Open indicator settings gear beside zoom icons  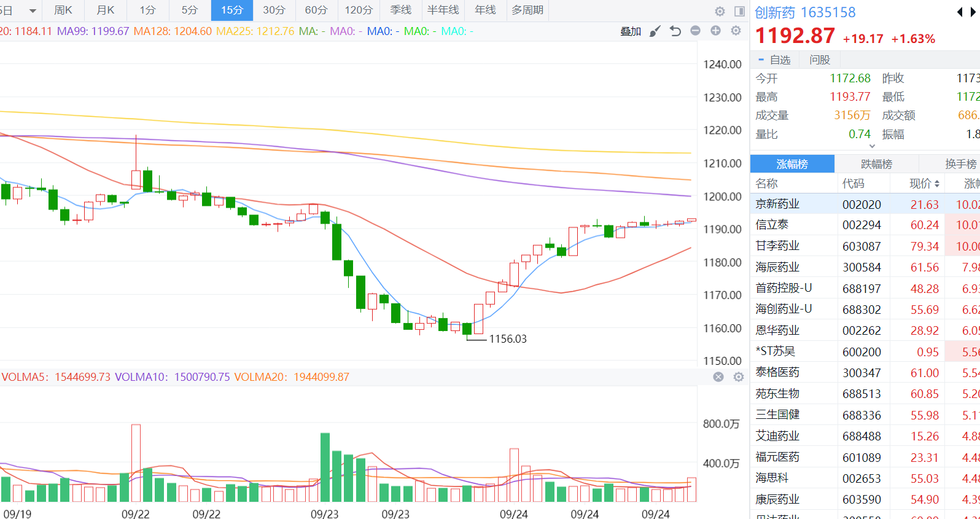tap(736, 31)
